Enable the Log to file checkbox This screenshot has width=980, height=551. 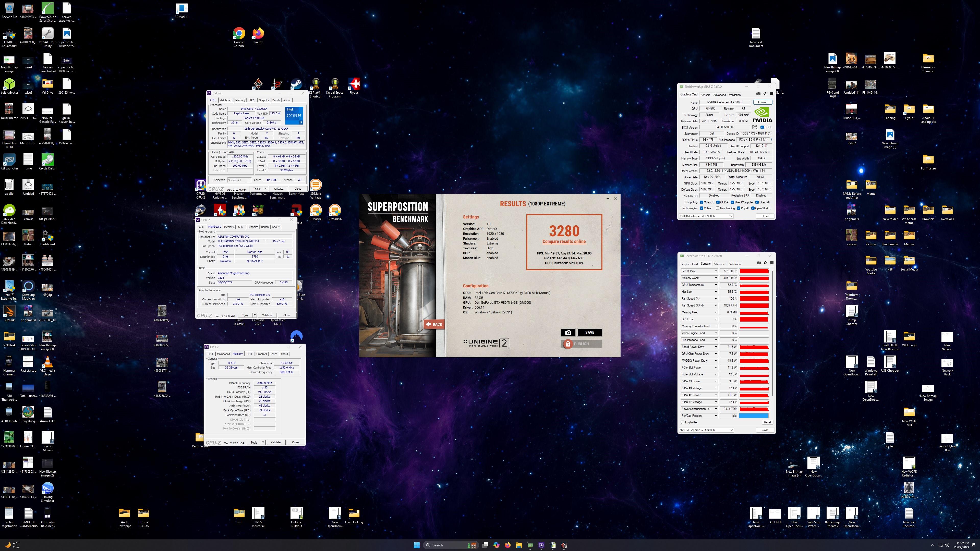coord(683,422)
